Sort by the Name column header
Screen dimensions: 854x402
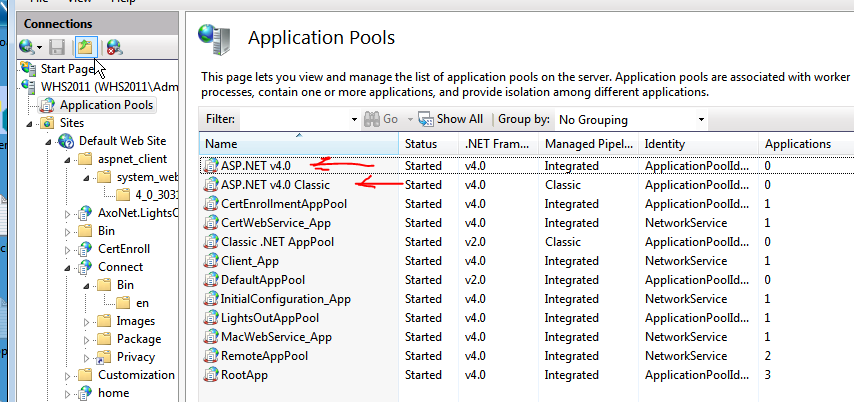pyautogui.click(x=297, y=145)
